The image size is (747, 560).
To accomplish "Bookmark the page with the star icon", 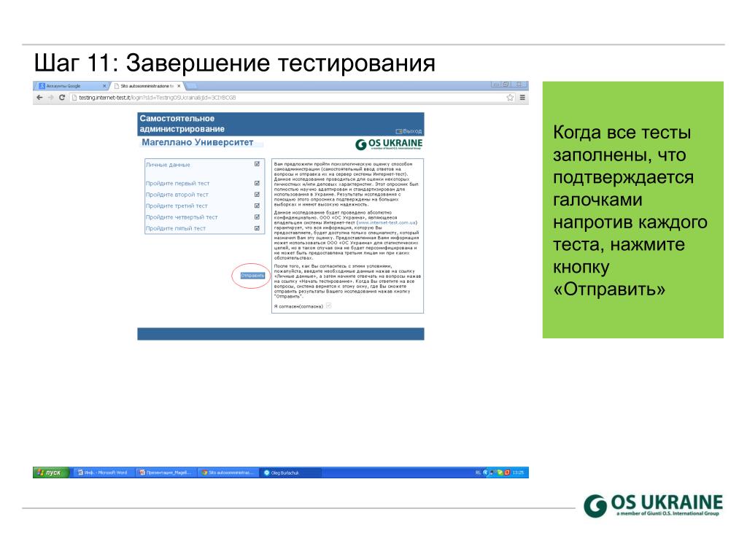I will (510, 98).
